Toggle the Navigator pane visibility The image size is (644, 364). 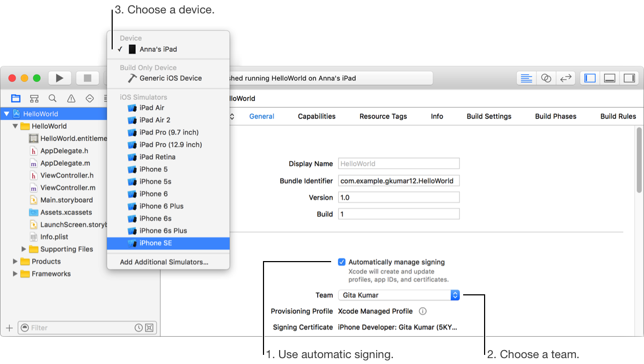590,78
